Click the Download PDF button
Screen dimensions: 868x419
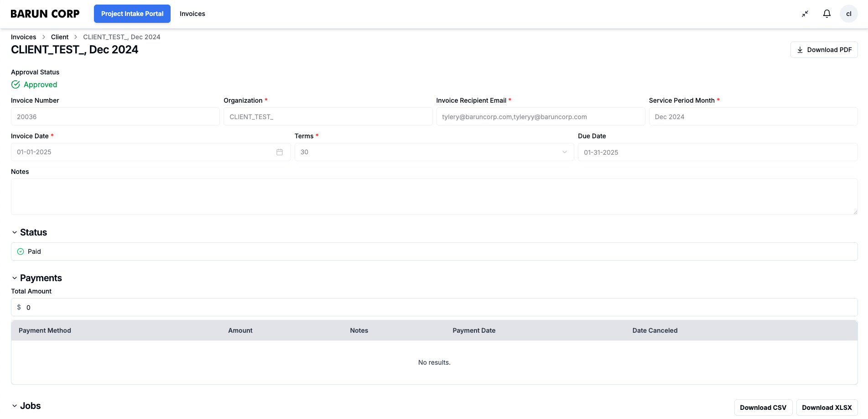click(x=824, y=50)
